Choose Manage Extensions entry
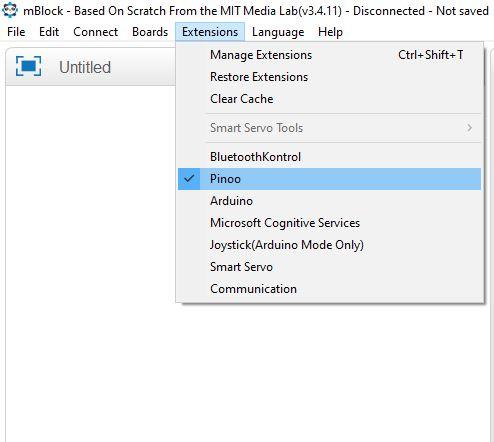Screen dimensions: 494x442 pyautogui.click(x=329, y=55)
